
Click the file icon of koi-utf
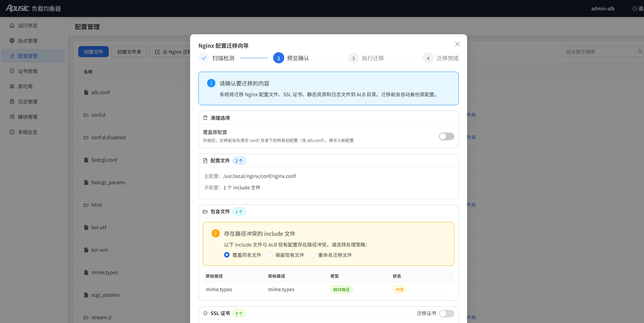(86, 227)
